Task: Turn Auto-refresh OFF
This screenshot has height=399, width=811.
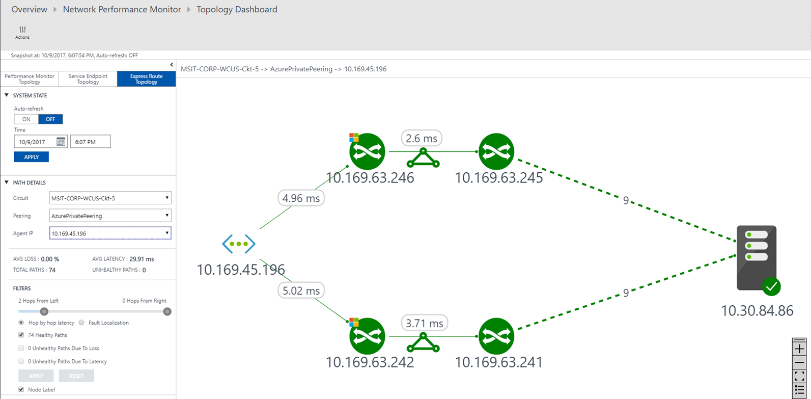Action: click(50, 119)
